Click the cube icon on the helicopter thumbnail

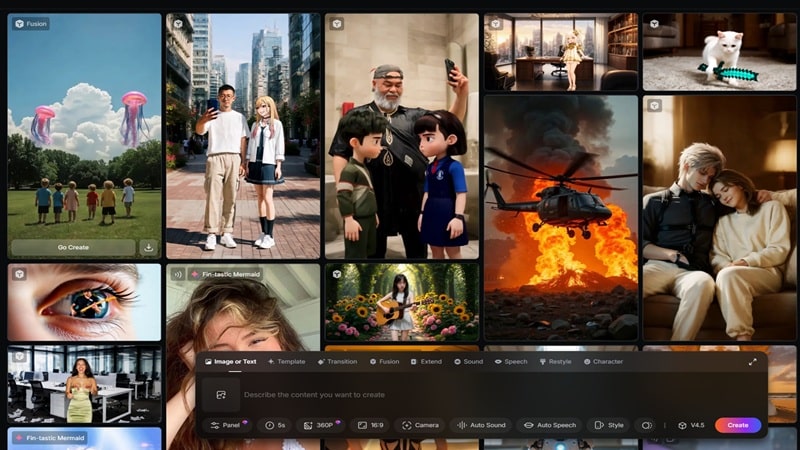point(495,105)
